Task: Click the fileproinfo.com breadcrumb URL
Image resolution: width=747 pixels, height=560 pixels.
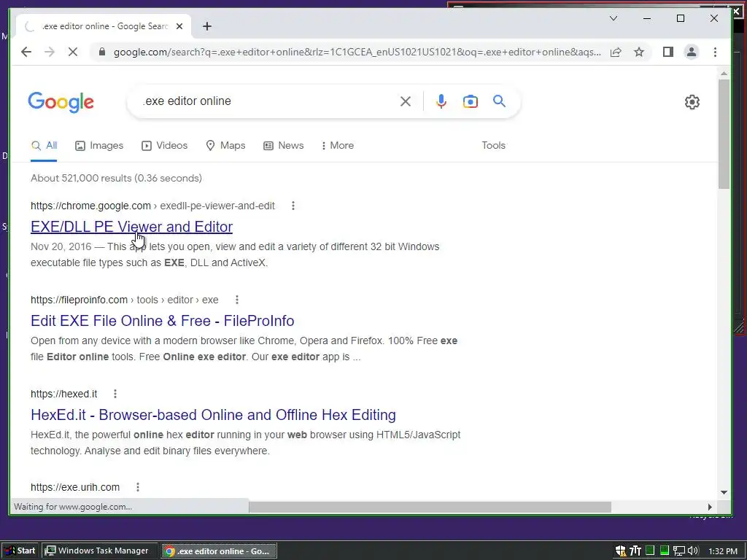Action: [x=124, y=300]
